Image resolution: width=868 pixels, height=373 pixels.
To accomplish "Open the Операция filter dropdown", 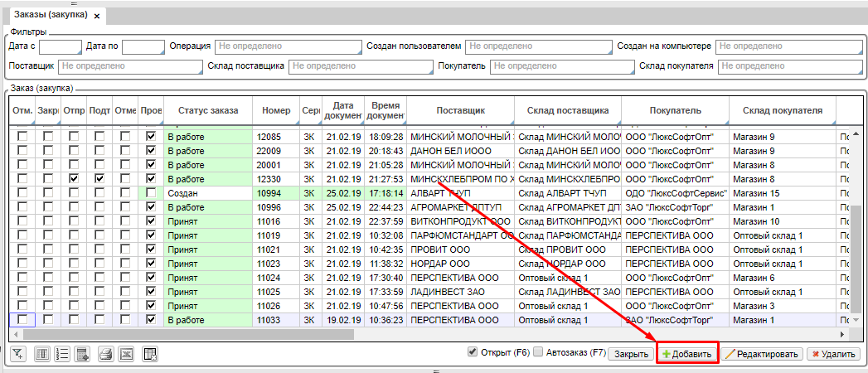I will (288, 46).
